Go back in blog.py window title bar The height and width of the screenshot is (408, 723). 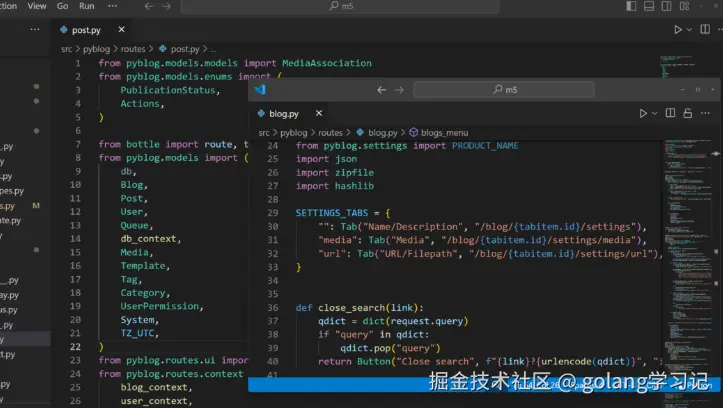[x=381, y=90]
